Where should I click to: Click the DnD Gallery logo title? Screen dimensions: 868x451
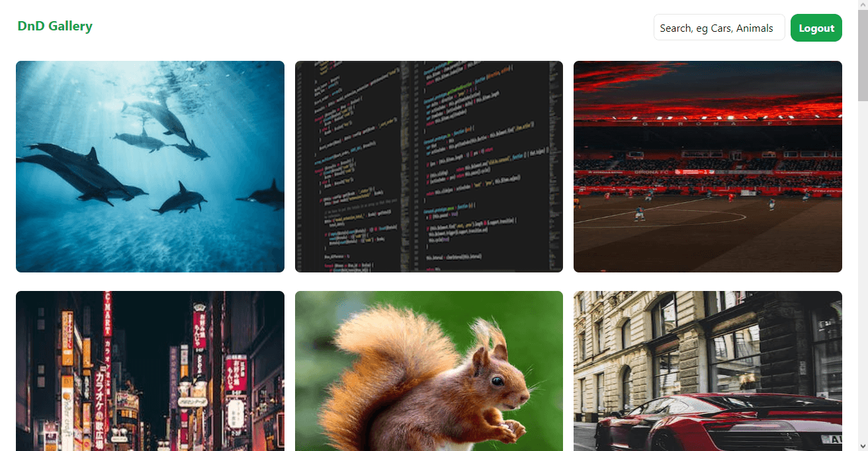(x=55, y=26)
